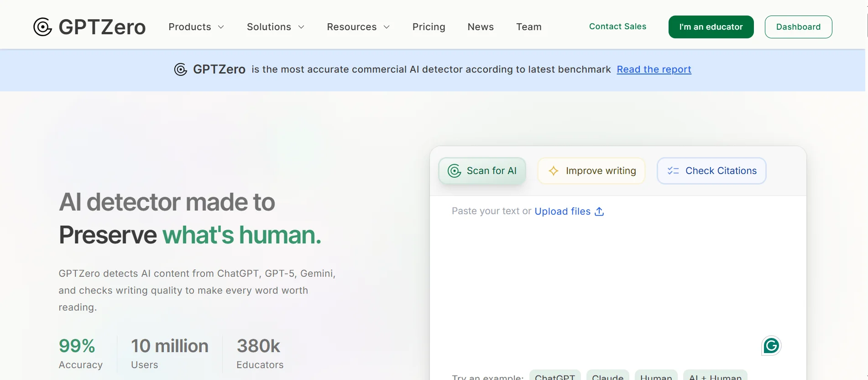The image size is (868, 380).
Task: Click the 99% Accuracy statistic
Action: click(x=81, y=354)
